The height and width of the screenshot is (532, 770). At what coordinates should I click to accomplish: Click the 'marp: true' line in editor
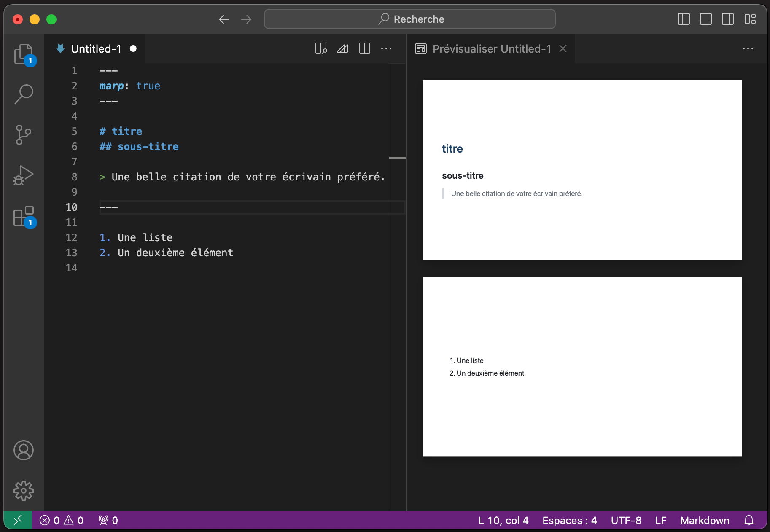pos(130,86)
